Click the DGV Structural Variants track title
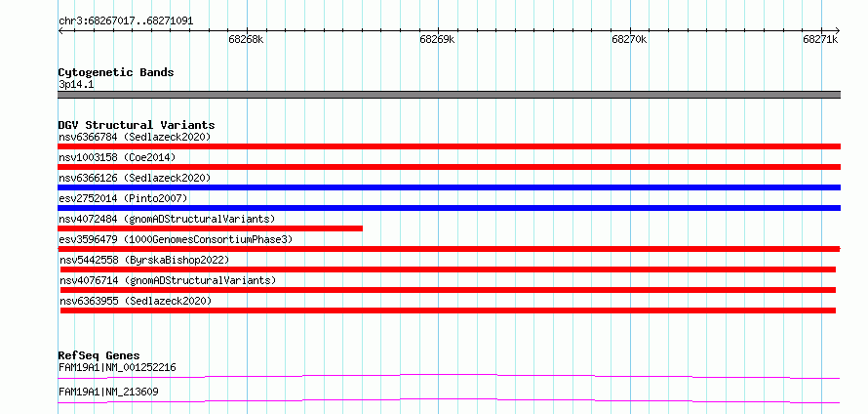Image resolution: width=868 pixels, height=414 pixels. [x=137, y=125]
